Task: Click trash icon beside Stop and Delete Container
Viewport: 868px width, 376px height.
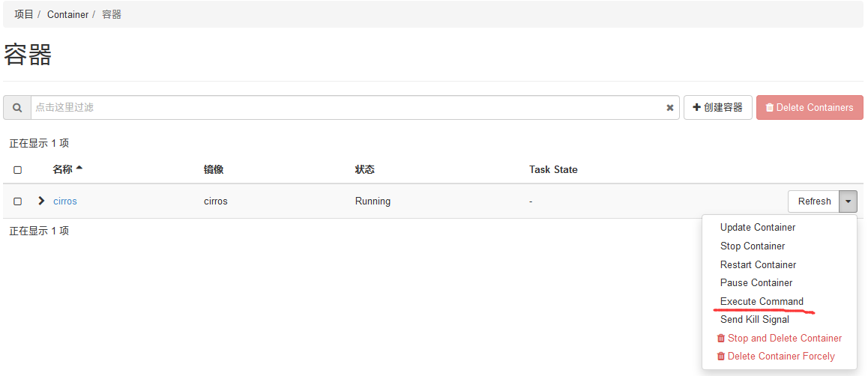Action: coord(721,339)
